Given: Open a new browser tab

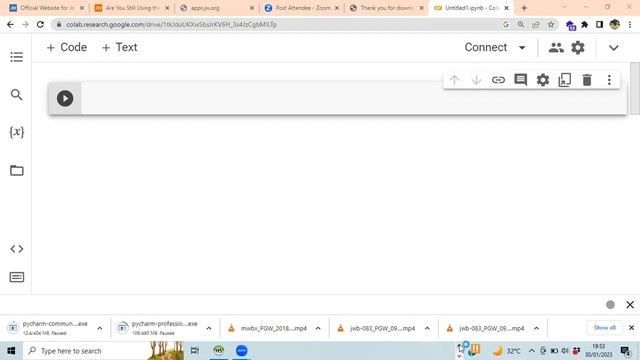Looking at the screenshot, I should (x=524, y=8).
